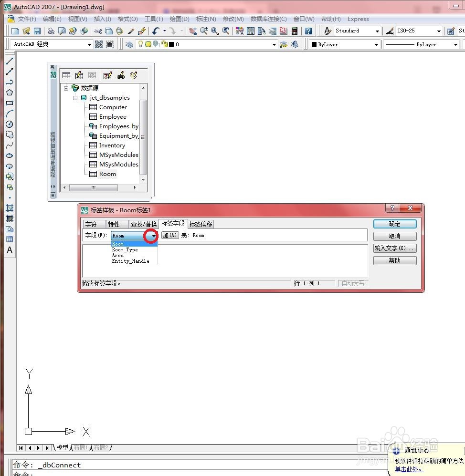Click the 输入文字(X)... button

coord(395,248)
